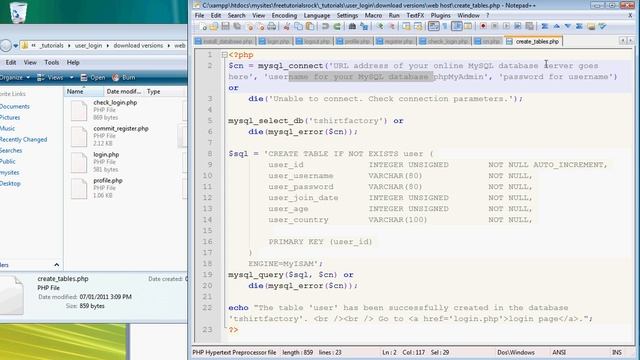640x360 pixels.
Task: Open the Documents favorite link
Action: click(15, 107)
